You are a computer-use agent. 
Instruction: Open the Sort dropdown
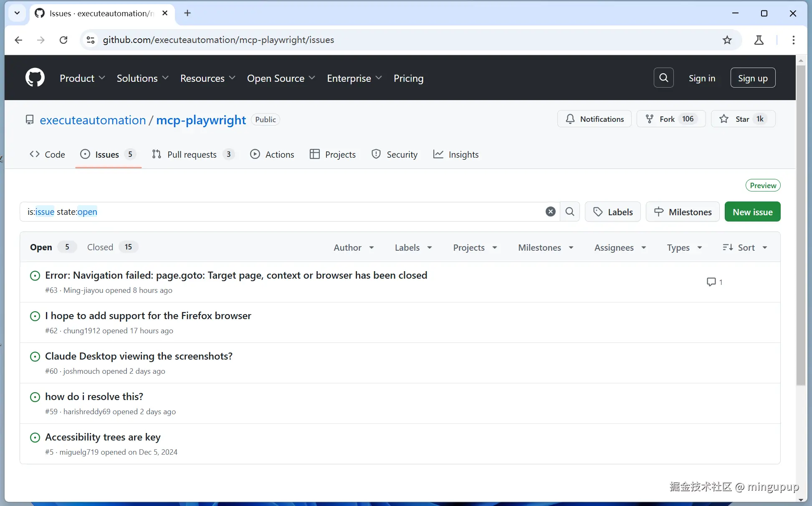pos(745,248)
